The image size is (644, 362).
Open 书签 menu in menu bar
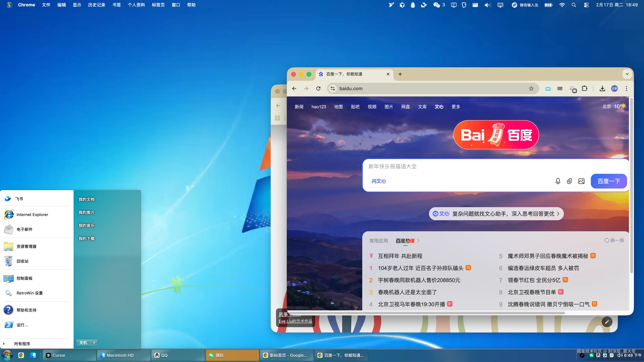[116, 5]
